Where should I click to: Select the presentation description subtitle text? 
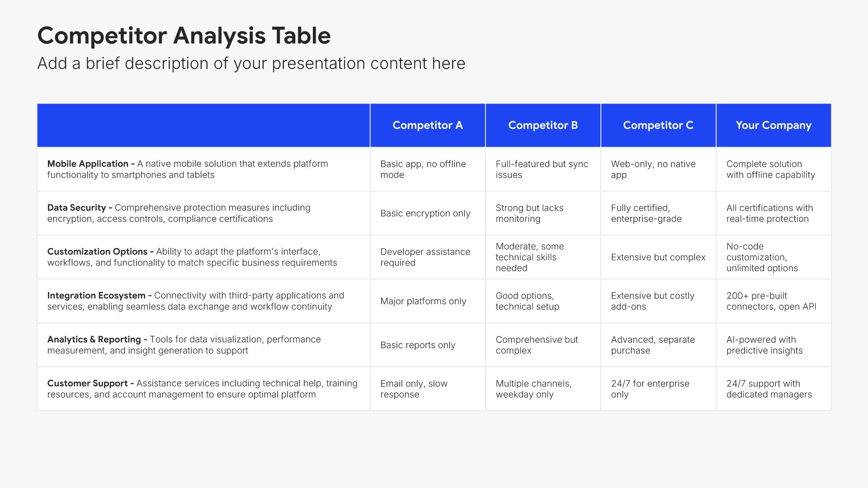click(251, 64)
